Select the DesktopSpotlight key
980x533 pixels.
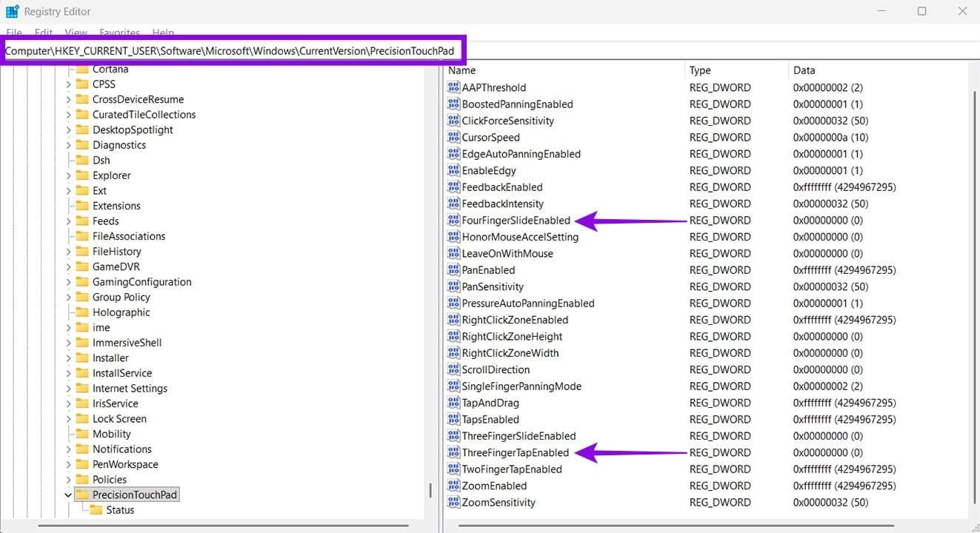pyautogui.click(x=133, y=130)
